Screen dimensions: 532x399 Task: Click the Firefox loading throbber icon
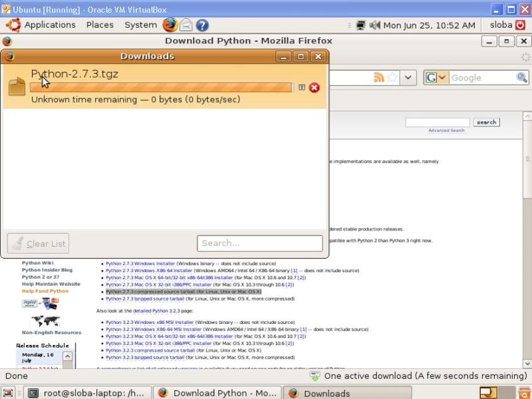click(525, 57)
